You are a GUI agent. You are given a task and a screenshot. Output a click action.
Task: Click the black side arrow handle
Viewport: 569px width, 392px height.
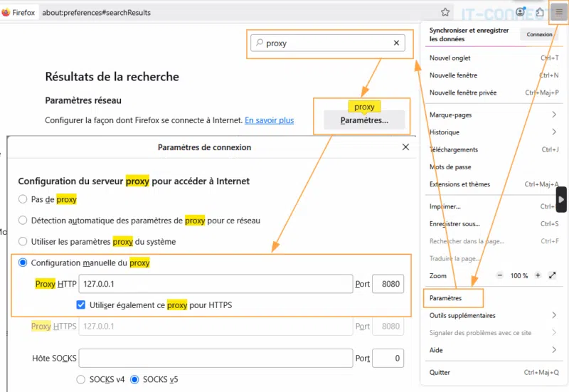click(561, 199)
